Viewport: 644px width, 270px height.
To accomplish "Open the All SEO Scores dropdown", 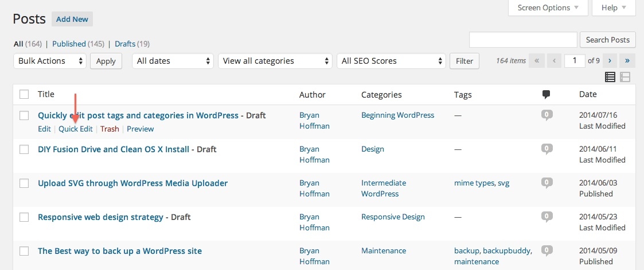I will 392,61.
